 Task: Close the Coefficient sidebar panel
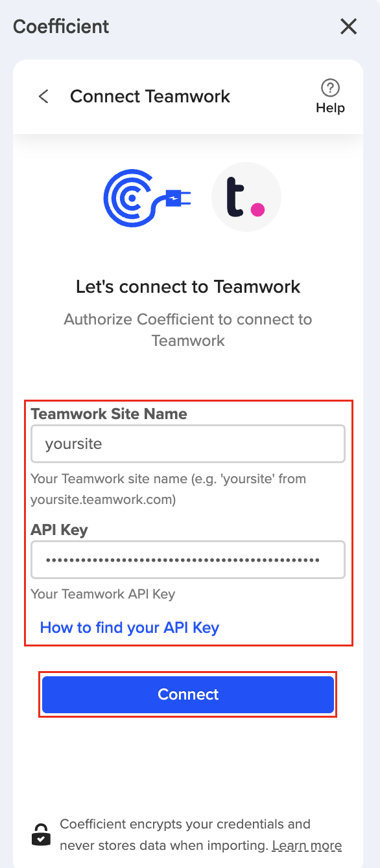(349, 27)
